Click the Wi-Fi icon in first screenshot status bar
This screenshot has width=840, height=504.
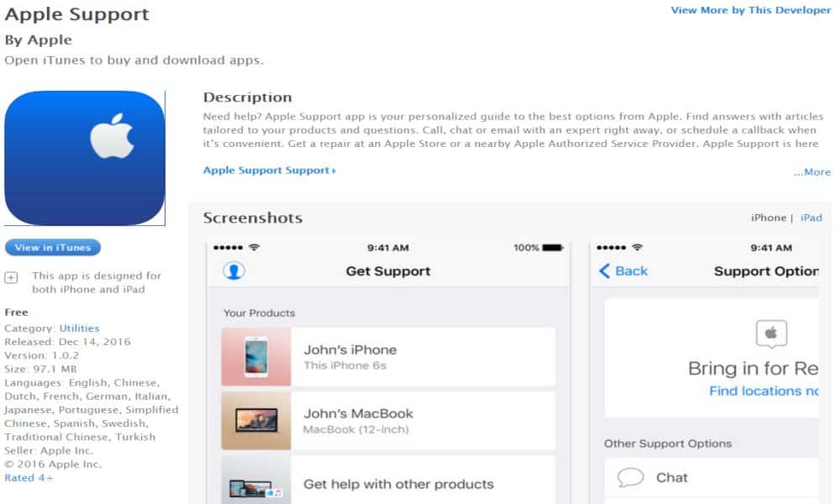[255, 248]
